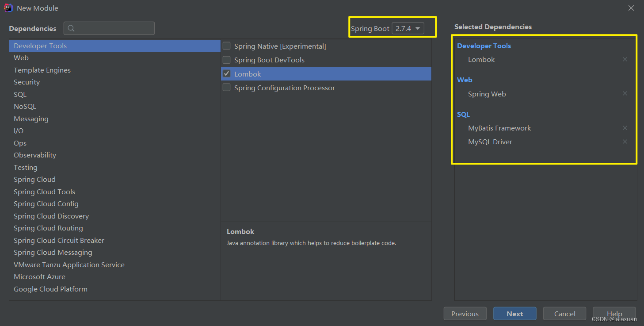Image resolution: width=644 pixels, height=326 pixels.
Task: Click MySQL Driver in Selected Dependencies
Action: click(490, 142)
